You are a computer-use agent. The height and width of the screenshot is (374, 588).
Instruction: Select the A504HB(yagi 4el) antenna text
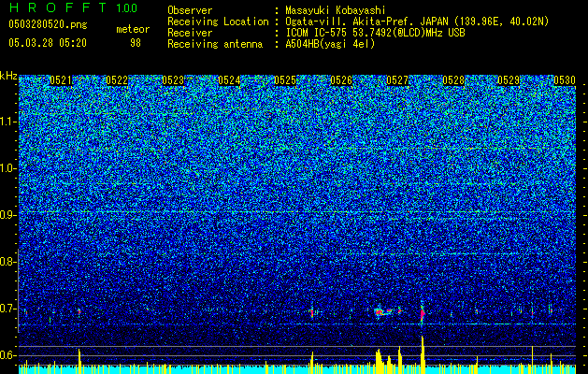330,44
